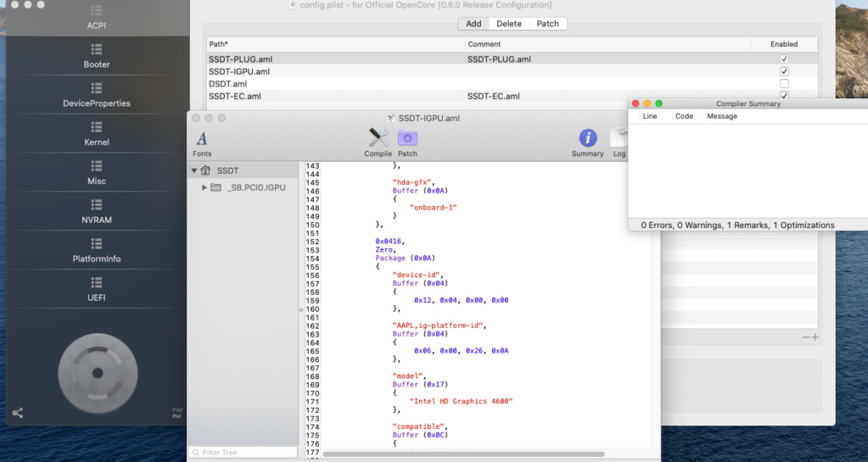Image resolution: width=868 pixels, height=462 pixels.
Task: Switch to NVRAM section
Action: coord(97,211)
